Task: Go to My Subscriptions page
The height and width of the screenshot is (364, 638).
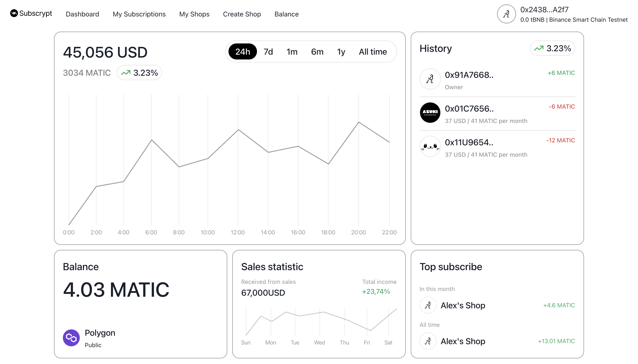Action: tap(139, 14)
